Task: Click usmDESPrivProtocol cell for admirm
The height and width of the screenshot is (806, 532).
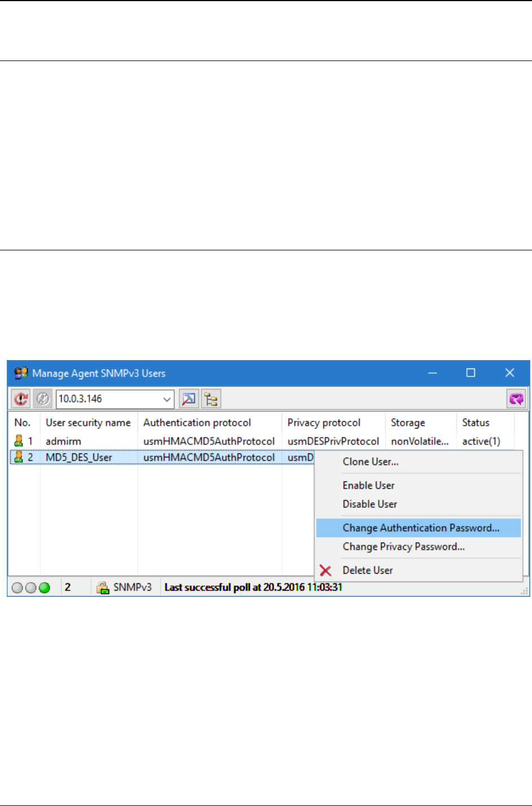Action: (334, 441)
